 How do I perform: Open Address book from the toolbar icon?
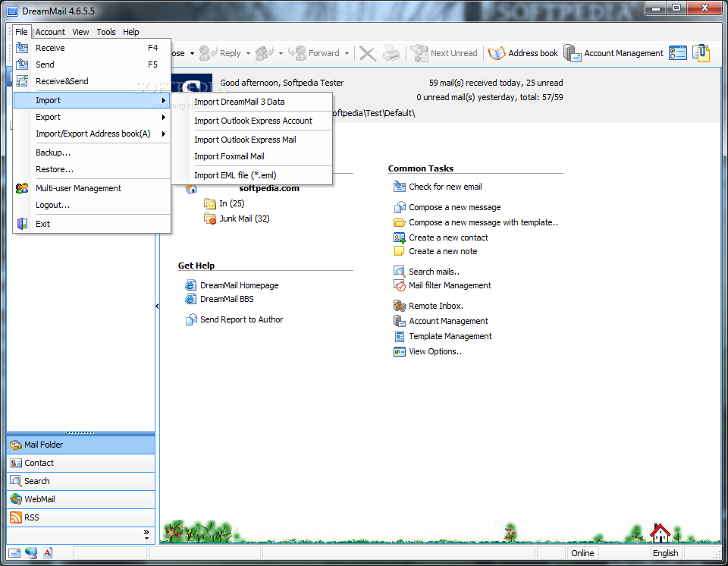click(x=496, y=53)
